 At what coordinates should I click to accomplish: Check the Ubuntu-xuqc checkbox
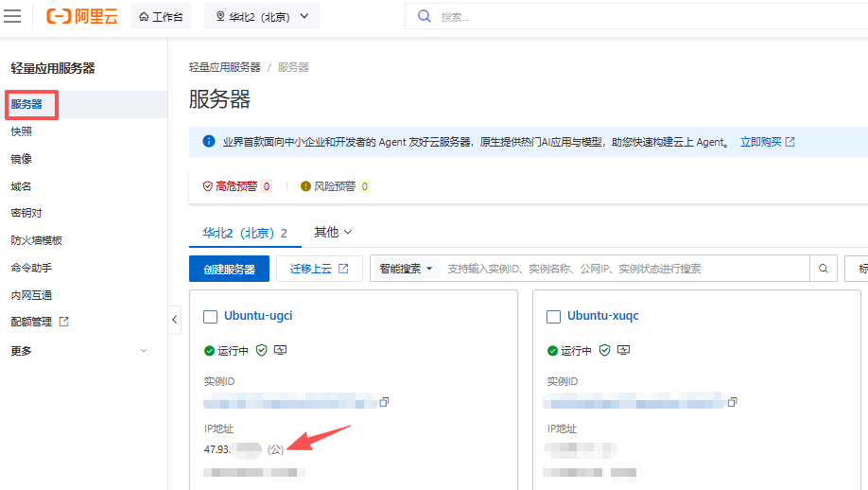pos(553,317)
